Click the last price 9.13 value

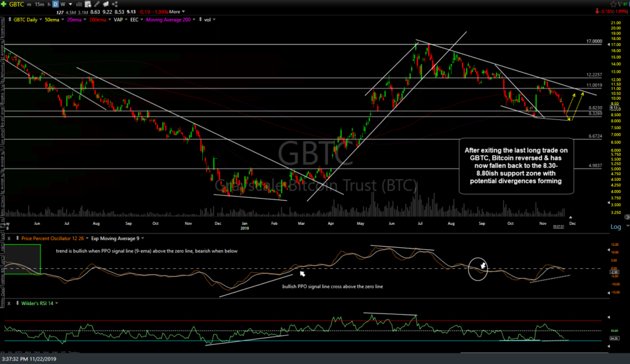tap(131, 12)
